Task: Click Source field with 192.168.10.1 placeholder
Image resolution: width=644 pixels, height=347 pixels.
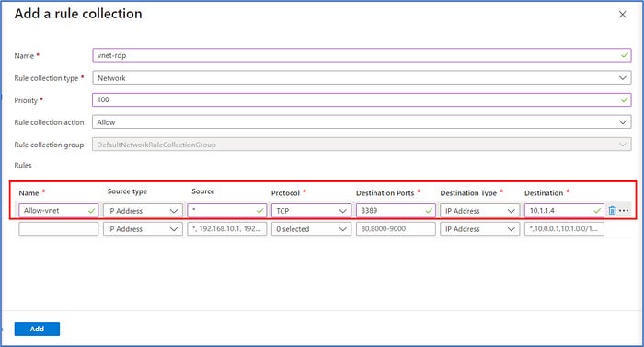Action: point(226,228)
